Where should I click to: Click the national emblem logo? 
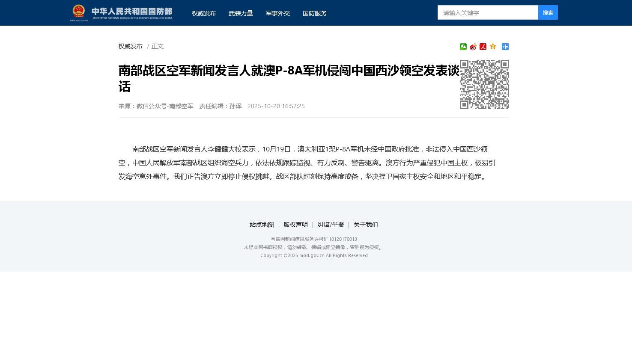click(x=79, y=12)
